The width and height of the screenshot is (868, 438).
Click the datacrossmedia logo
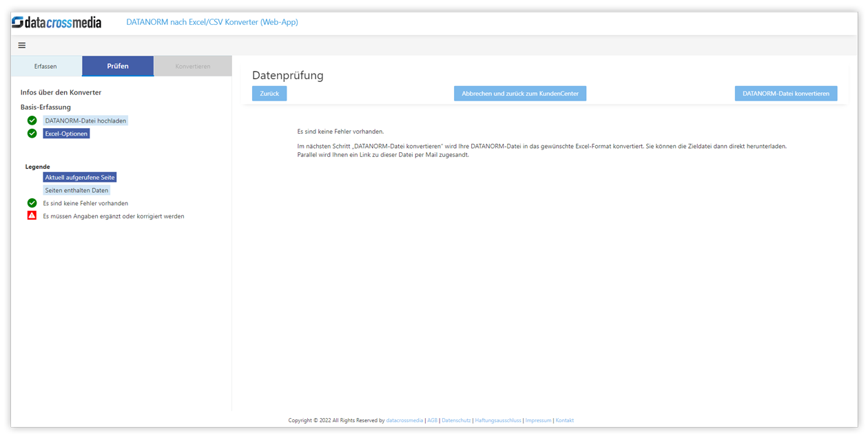[56, 22]
